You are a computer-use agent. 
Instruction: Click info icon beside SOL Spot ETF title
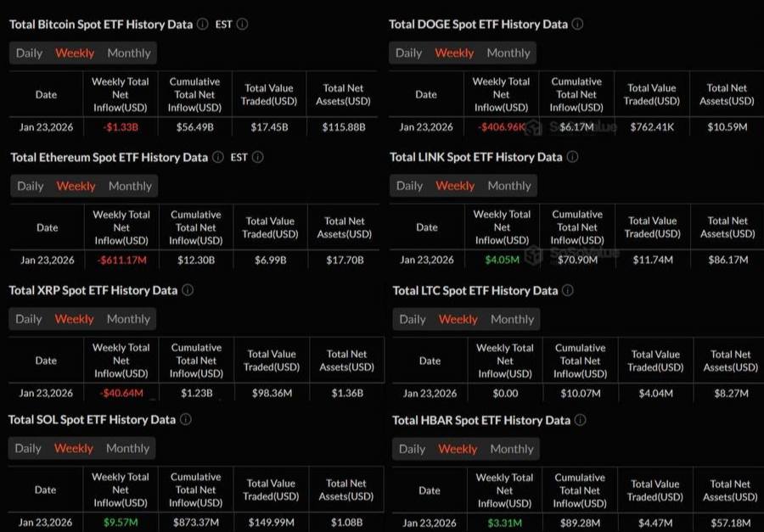point(185,419)
